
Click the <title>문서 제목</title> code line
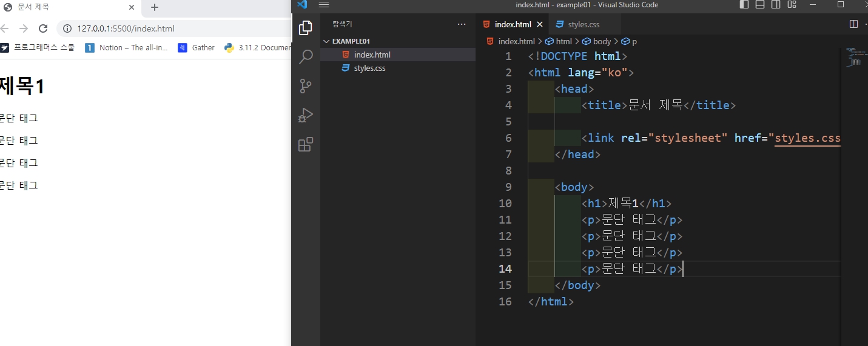click(x=659, y=105)
